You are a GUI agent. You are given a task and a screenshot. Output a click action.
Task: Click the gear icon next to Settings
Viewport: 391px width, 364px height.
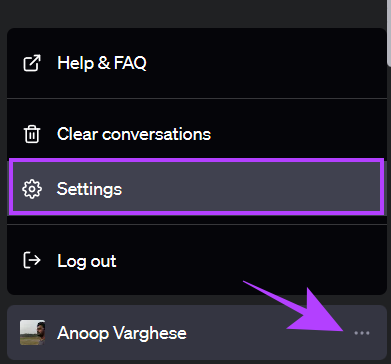32,189
